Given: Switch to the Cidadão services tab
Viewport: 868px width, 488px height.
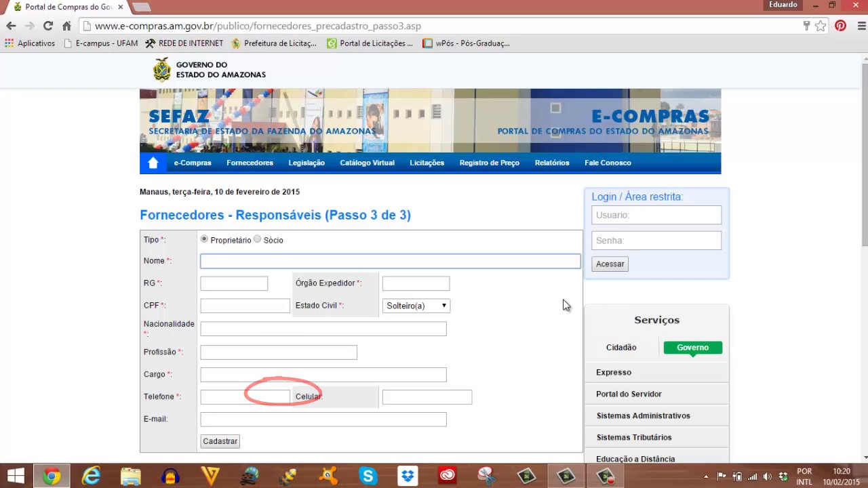Looking at the screenshot, I should tap(621, 348).
